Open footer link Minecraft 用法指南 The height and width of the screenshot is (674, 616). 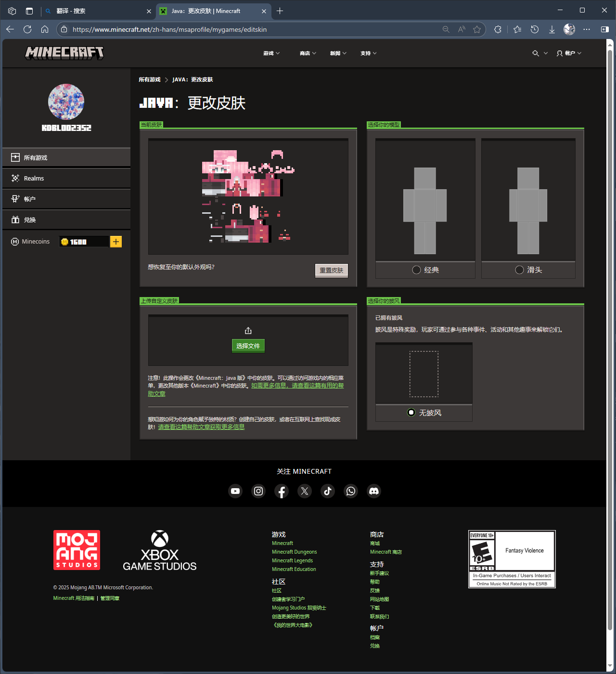click(x=74, y=598)
